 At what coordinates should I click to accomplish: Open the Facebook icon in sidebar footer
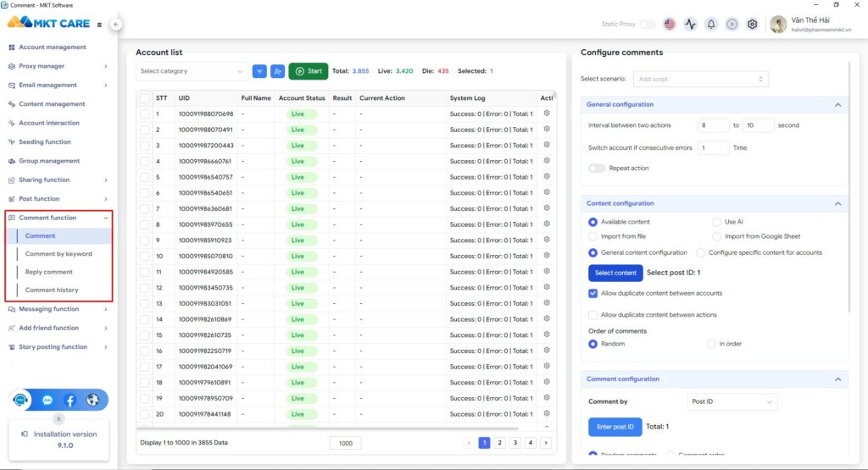[x=70, y=400]
